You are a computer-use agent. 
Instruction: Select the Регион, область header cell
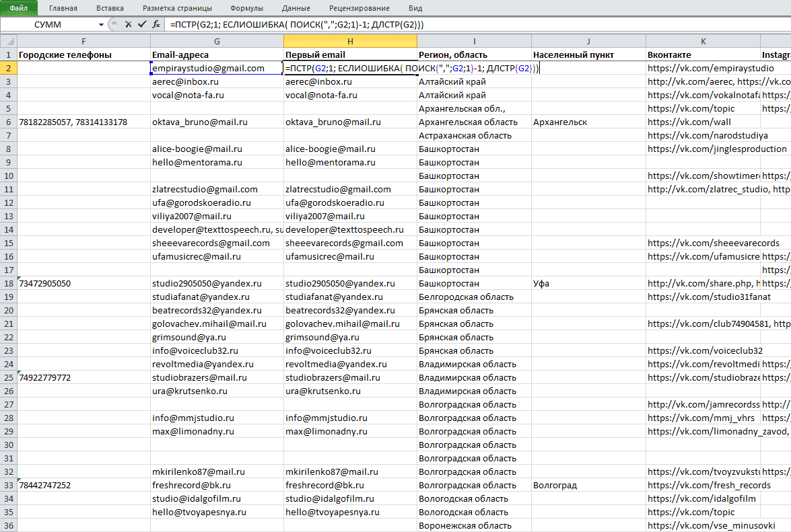coord(474,55)
